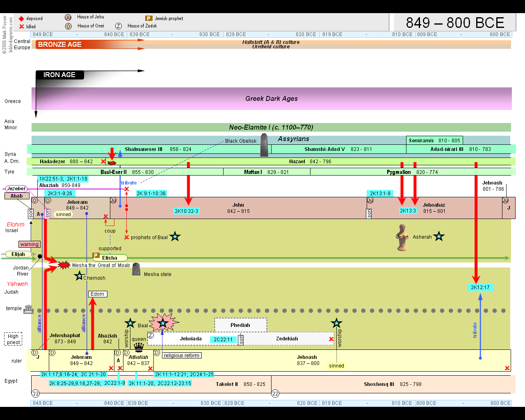This screenshot has height=420, width=525.
Task: Click the BRONZE AGE banner
Action: 59,44
